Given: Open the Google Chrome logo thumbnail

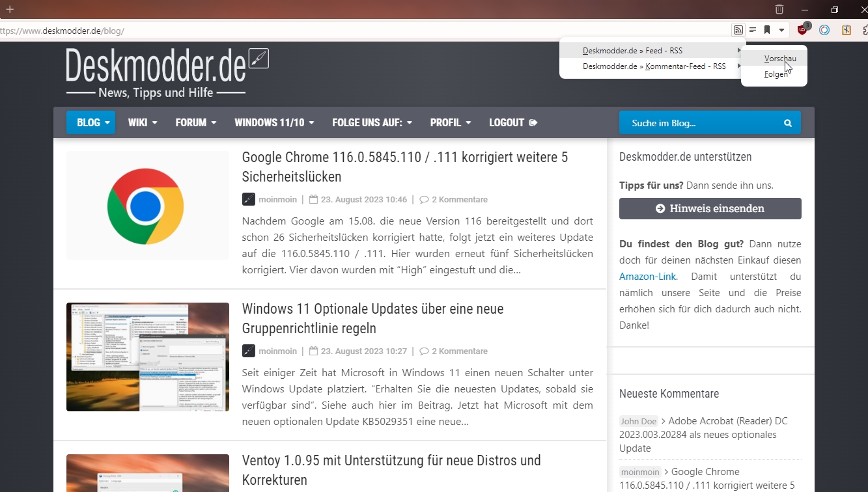Looking at the screenshot, I should point(148,206).
